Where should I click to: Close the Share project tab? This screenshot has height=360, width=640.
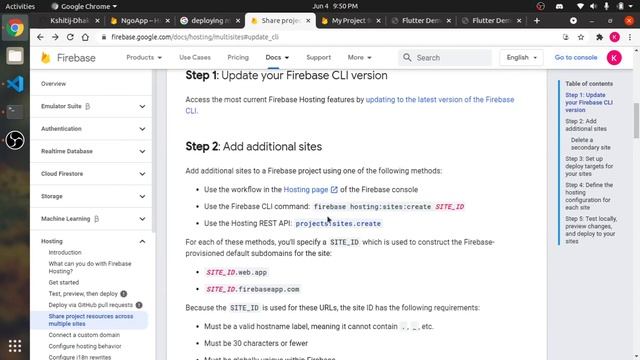click(x=308, y=20)
